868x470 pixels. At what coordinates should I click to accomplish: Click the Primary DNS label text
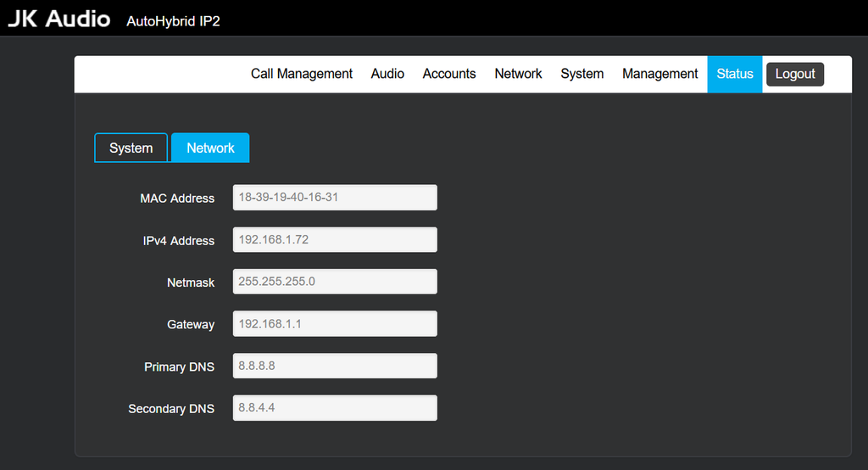[x=179, y=367]
